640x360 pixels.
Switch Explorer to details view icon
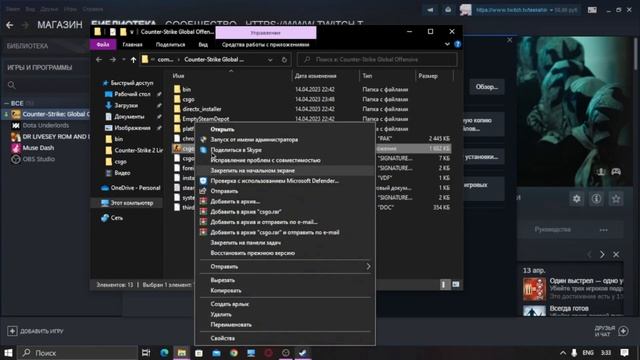(444, 284)
